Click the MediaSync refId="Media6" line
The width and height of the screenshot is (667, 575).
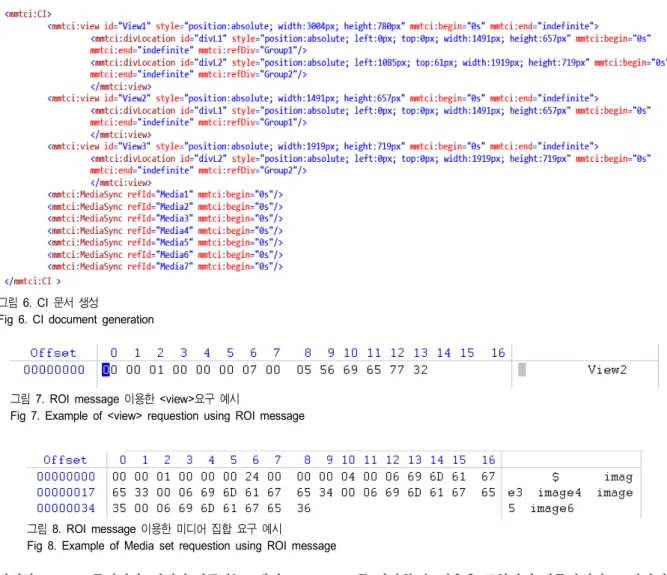165,255
